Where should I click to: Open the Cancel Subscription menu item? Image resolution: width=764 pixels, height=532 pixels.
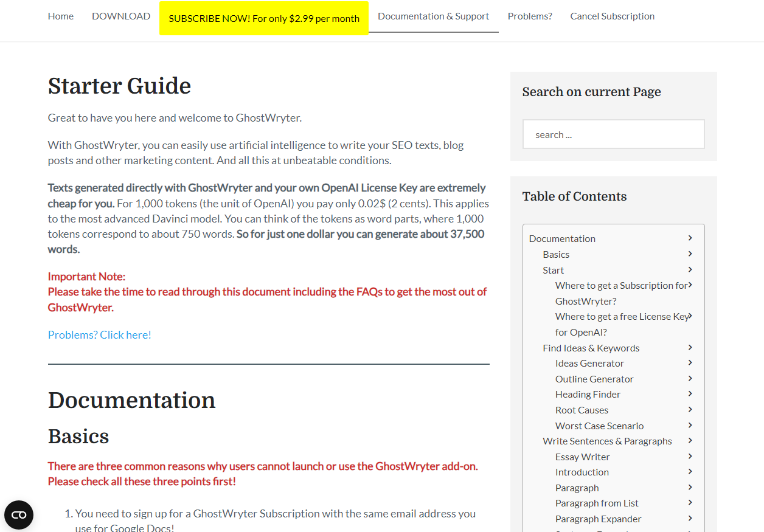point(613,16)
